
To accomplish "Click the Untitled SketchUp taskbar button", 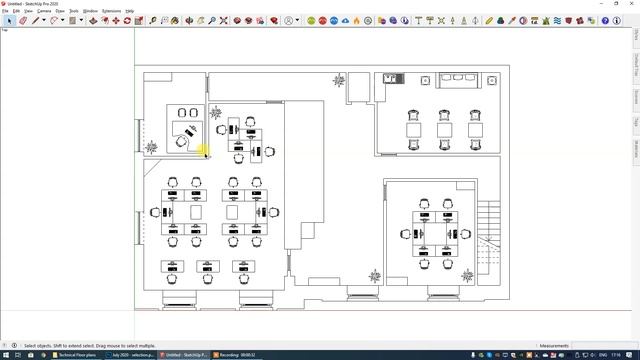I will pos(184,355).
